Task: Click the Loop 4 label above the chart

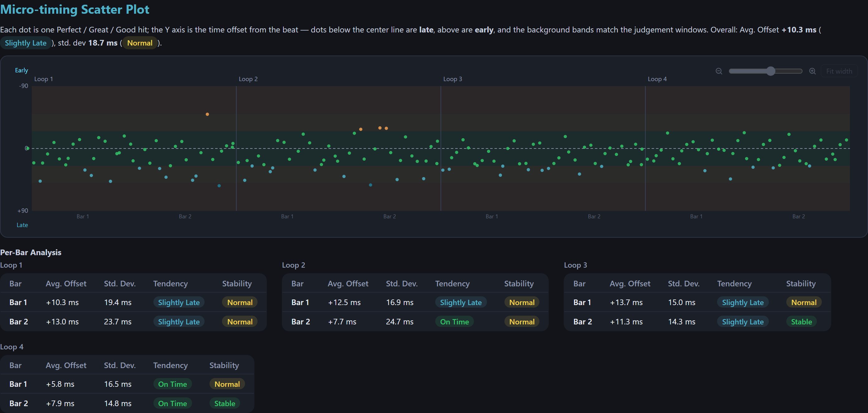Action: (657, 79)
